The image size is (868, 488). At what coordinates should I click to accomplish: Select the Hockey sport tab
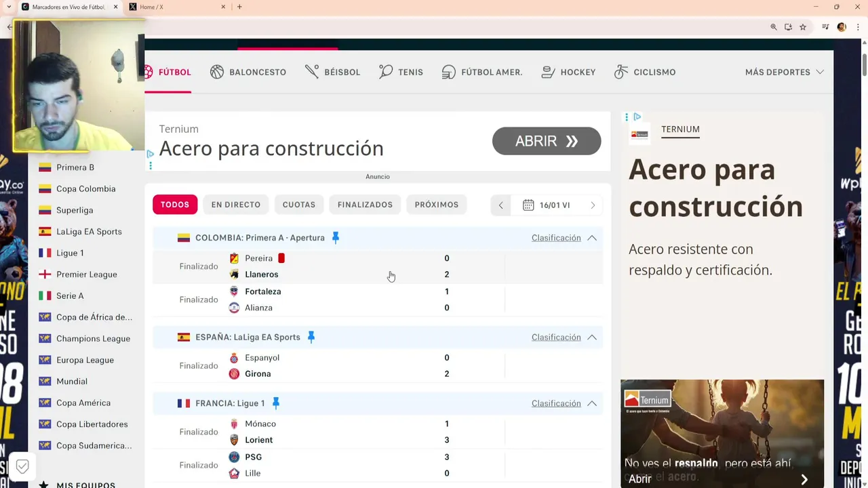568,72
